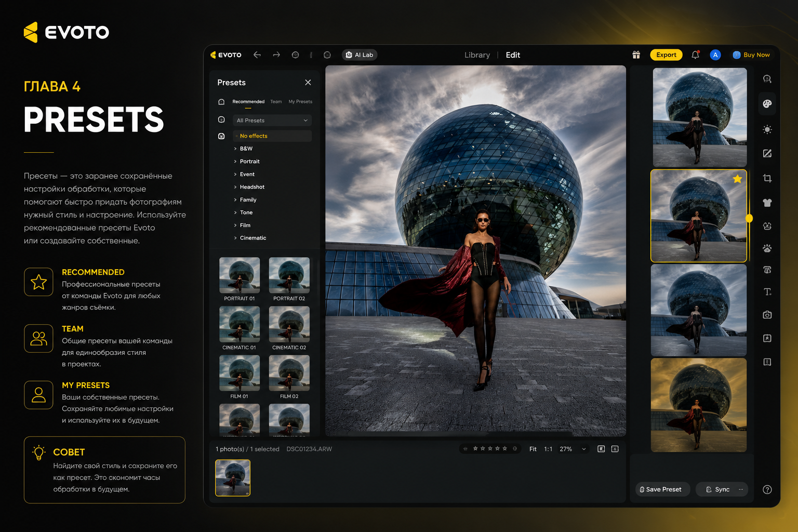Click the undo back arrow
The width and height of the screenshot is (798, 532).
coord(257,55)
